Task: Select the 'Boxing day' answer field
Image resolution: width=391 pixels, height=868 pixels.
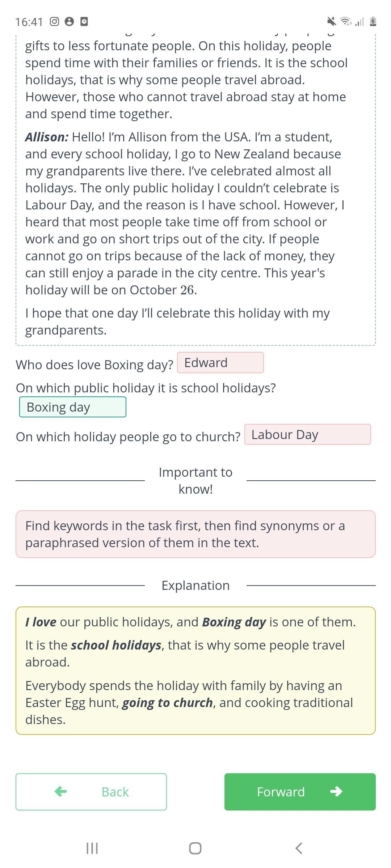Action: click(x=73, y=407)
